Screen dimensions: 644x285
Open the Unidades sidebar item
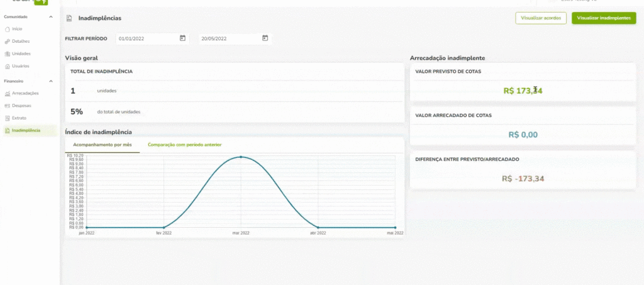point(21,53)
